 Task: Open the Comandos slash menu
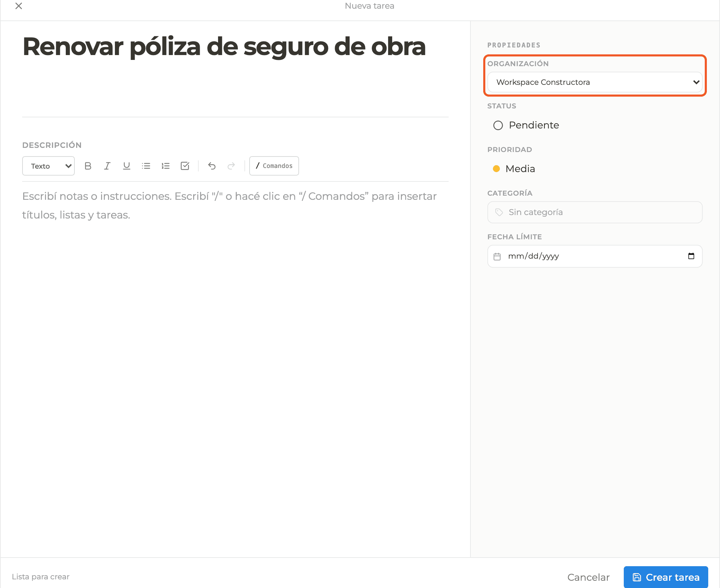point(274,166)
